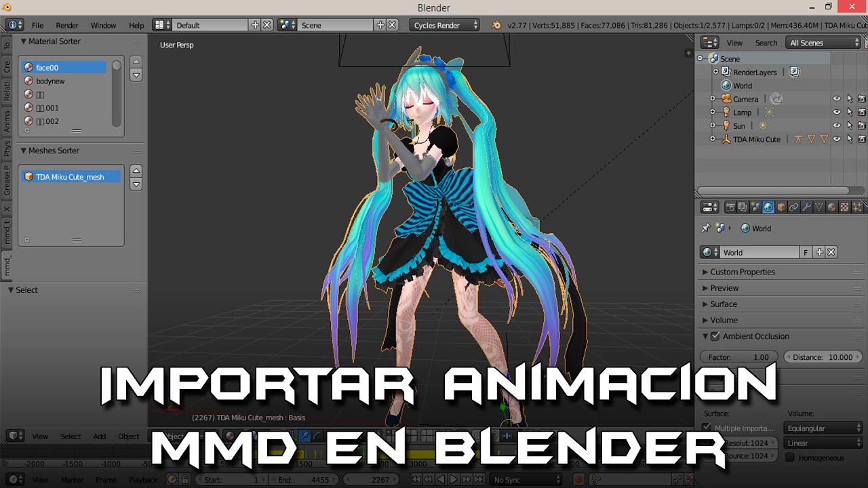Viewport: 868px width, 488px height.
Task: Expand the Surface panel
Action: [x=723, y=304]
